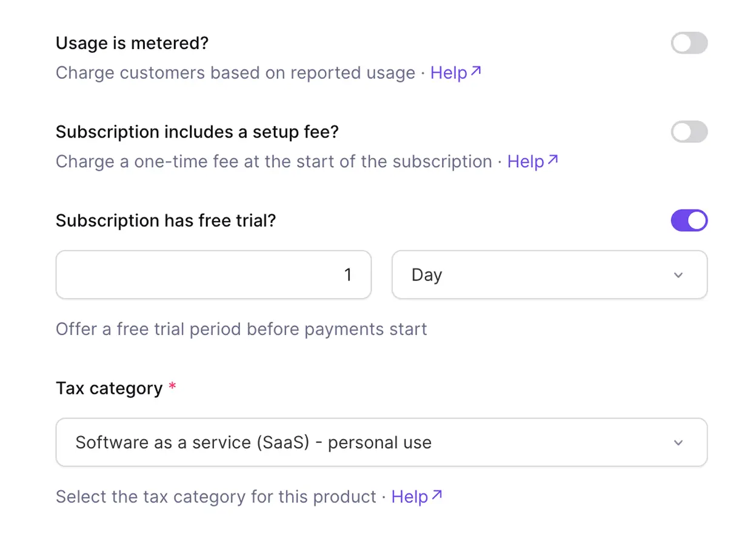Image resolution: width=756 pixels, height=547 pixels.
Task: Enable the 'Usage is metered?' toggle
Action: pos(689,43)
